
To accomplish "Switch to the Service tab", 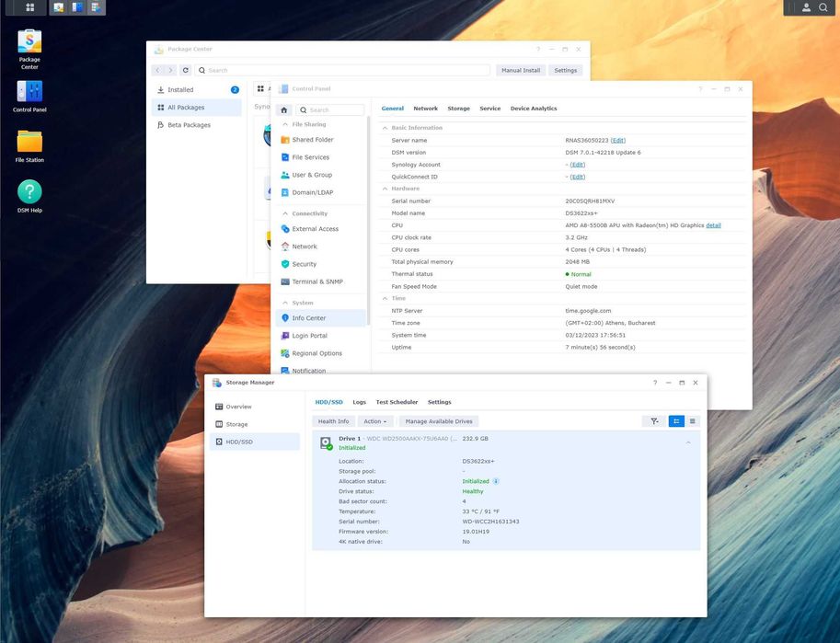I will 490,109.
